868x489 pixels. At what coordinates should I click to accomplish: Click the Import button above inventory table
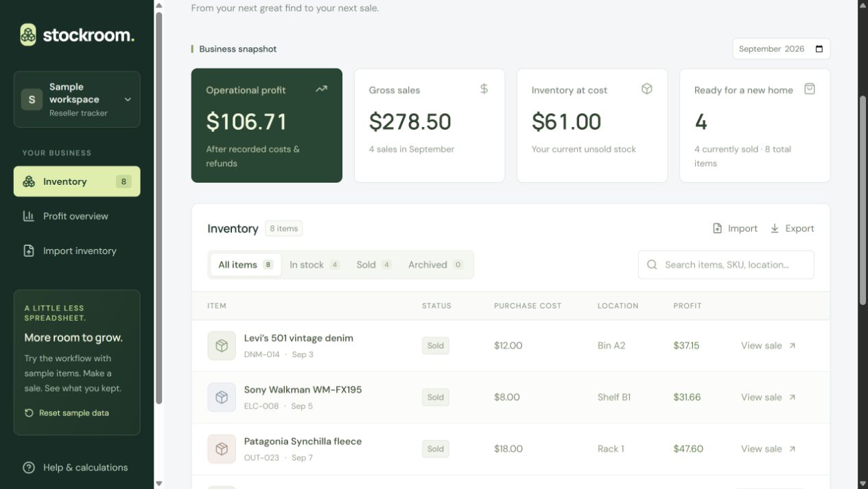coord(735,229)
